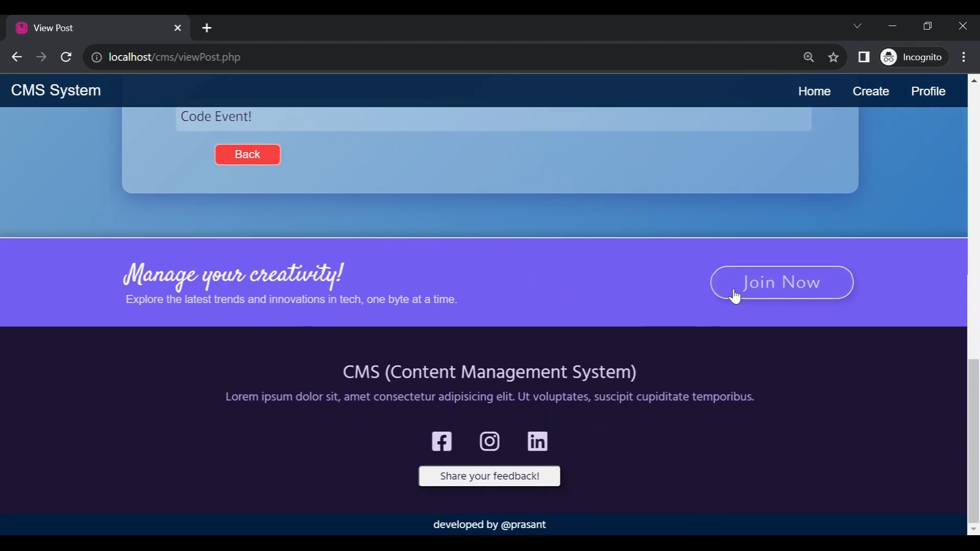This screenshot has width=980, height=551.
Task: Expand the tab search dropdown arrow
Action: (858, 26)
